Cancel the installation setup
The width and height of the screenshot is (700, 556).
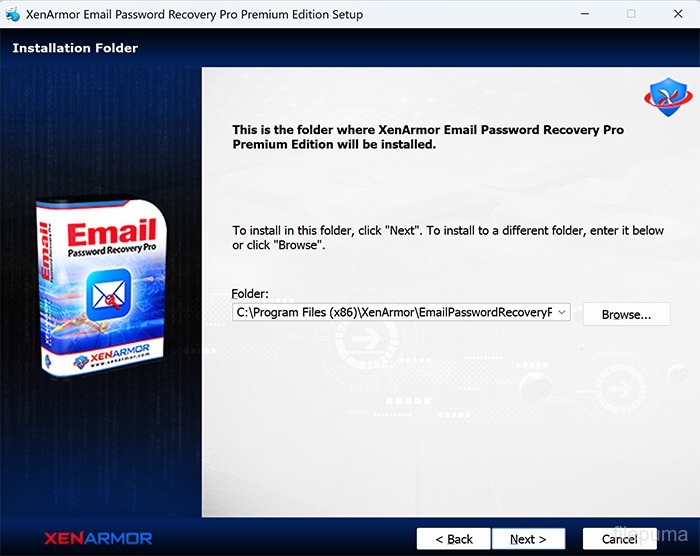coord(619,539)
